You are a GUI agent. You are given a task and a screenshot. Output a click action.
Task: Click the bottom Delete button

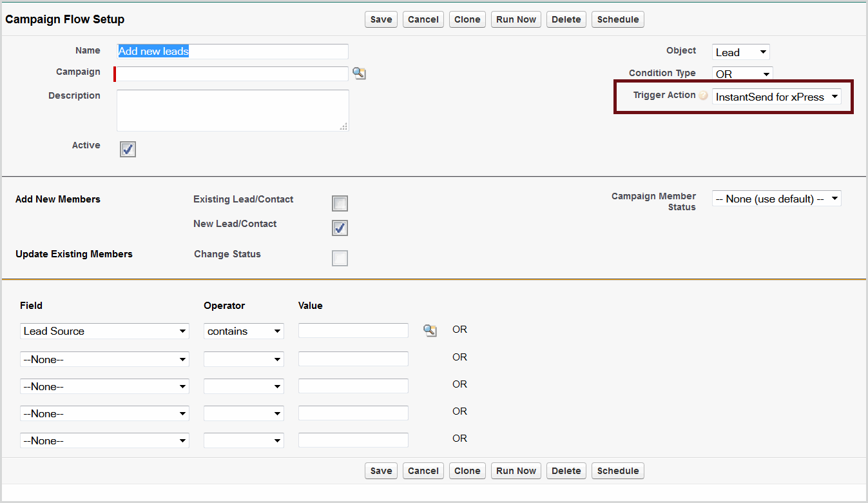(x=566, y=471)
